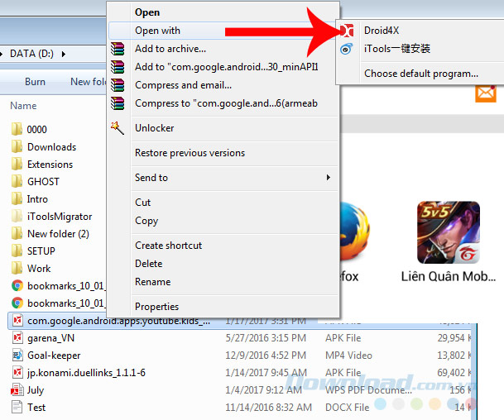The image size is (504, 420).
Task: Click the July date 1/4/2017 9:12 AM
Action: 263,389
